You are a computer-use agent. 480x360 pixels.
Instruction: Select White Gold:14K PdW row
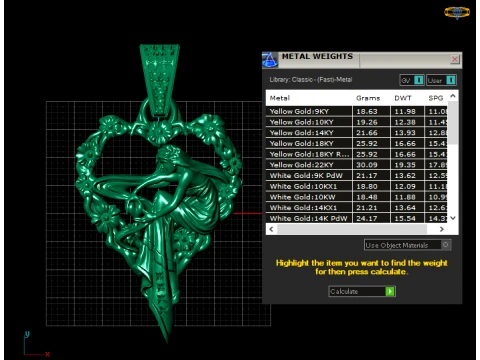tap(357, 218)
